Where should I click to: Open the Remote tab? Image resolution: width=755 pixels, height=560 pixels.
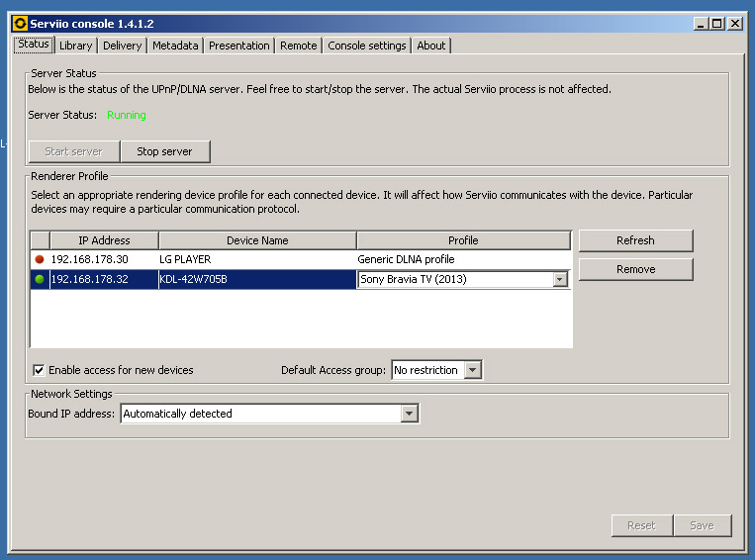click(299, 46)
